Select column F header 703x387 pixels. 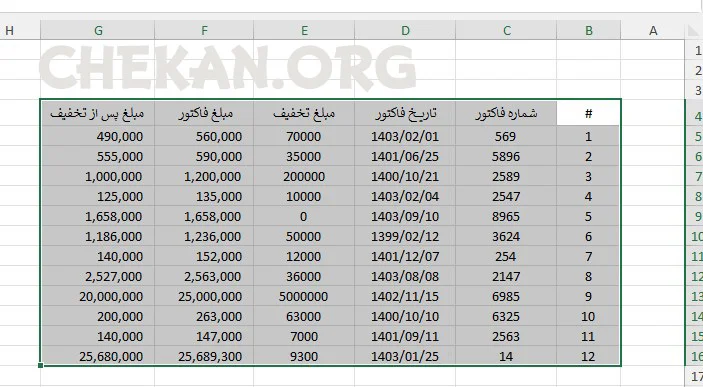coord(204,30)
